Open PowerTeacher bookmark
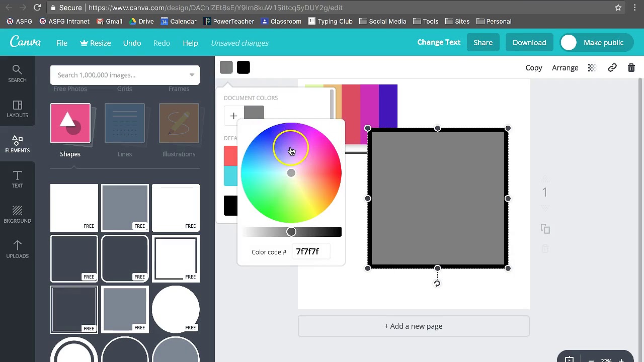 pyautogui.click(x=228, y=21)
